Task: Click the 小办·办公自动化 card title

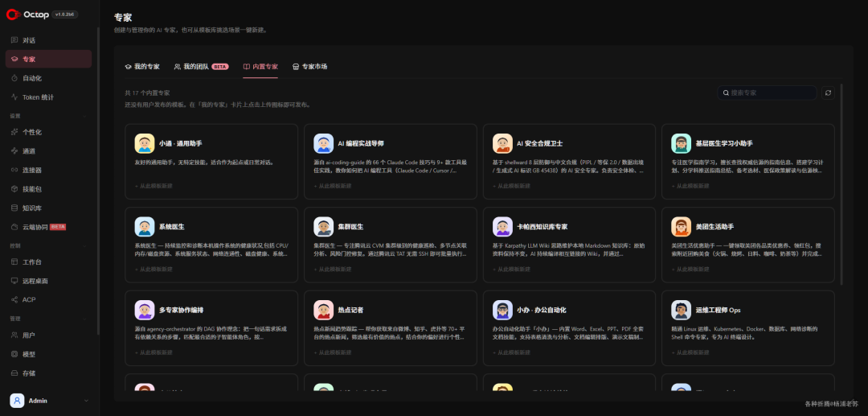Action: [x=542, y=310]
